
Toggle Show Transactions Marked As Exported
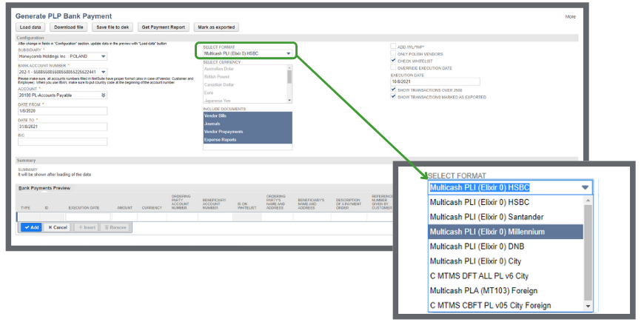tap(394, 97)
